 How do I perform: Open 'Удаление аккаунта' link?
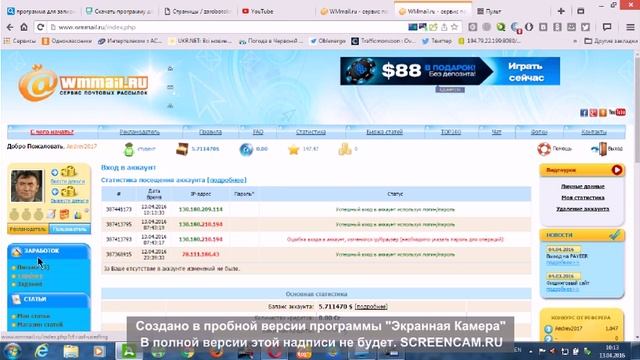[582, 209]
